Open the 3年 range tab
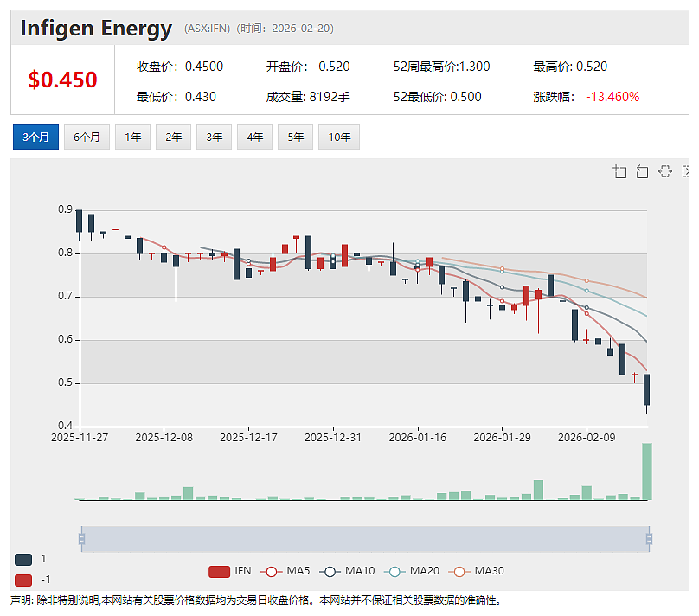This screenshot has height=616, width=699. coord(214,137)
